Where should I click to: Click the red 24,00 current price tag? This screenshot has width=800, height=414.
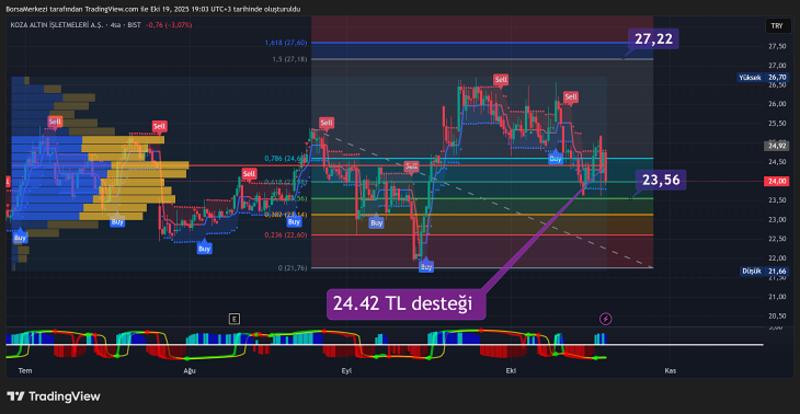[x=776, y=181]
